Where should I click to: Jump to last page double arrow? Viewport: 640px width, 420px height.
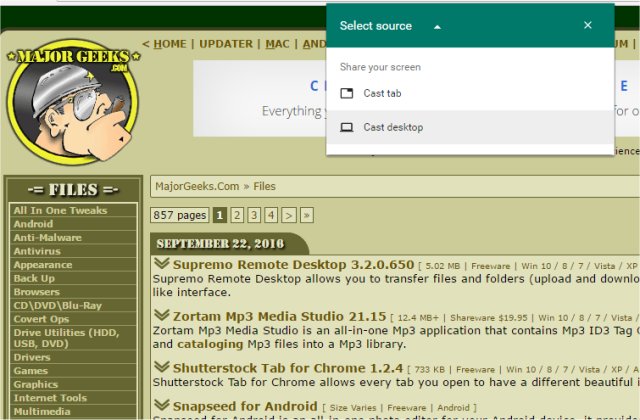307,215
